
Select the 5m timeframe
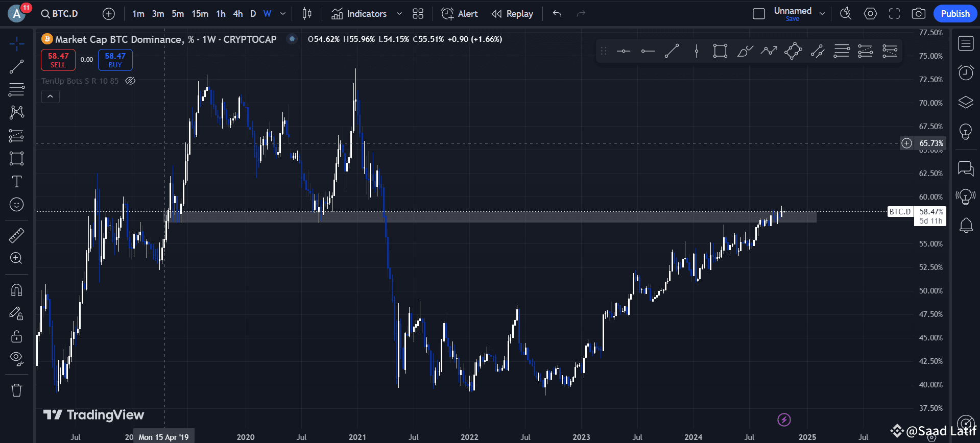(x=178, y=14)
